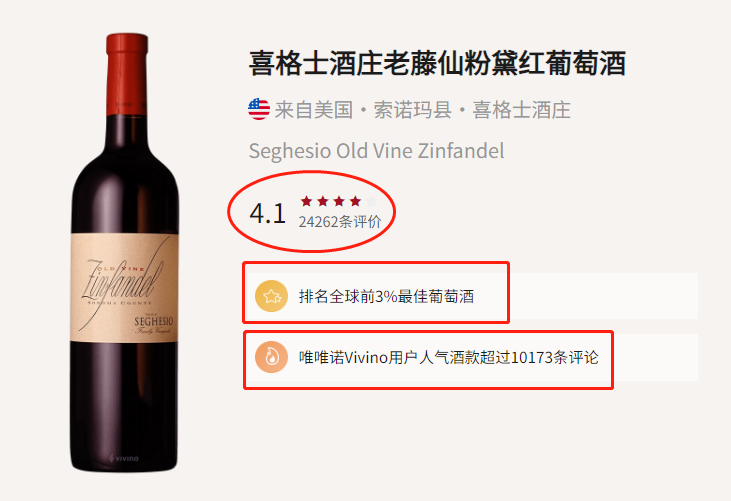Click the 4.1 rating score
The width and height of the screenshot is (731, 501).
pos(268,213)
